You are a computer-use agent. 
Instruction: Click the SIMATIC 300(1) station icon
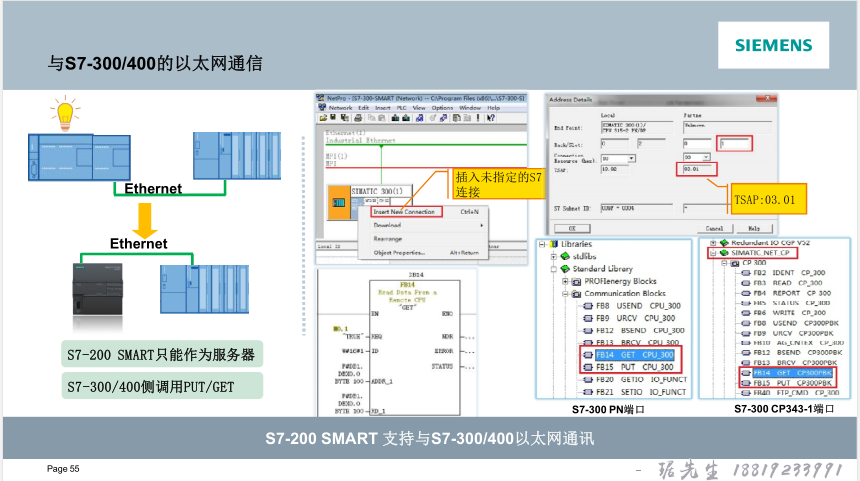(x=339, y=202)
